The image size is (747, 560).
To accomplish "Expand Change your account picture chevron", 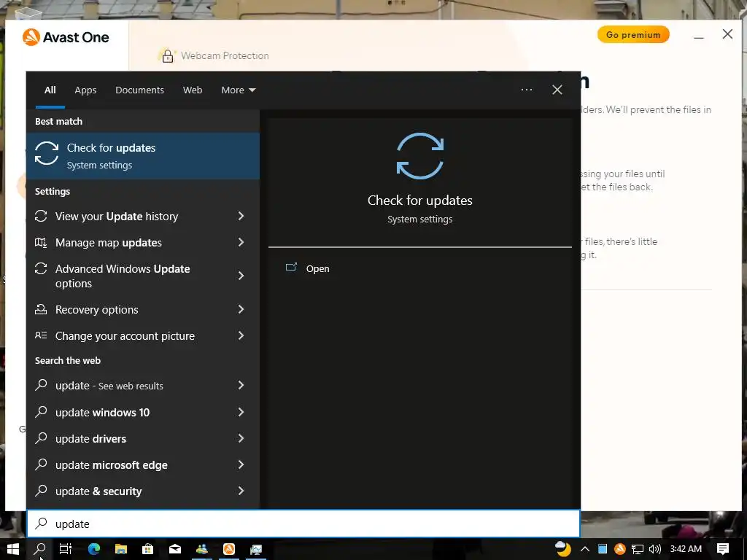I will pos(241,335).
